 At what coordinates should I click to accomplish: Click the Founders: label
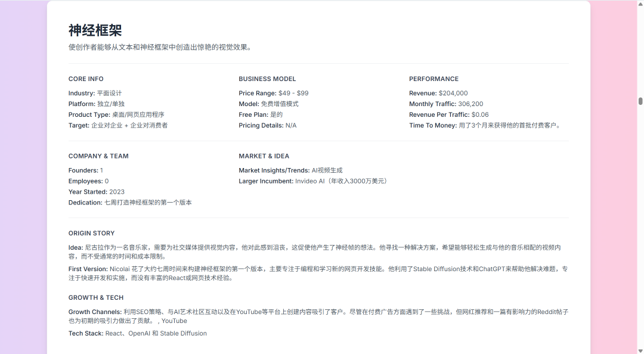pyautogui.click(x=83, y=170)
